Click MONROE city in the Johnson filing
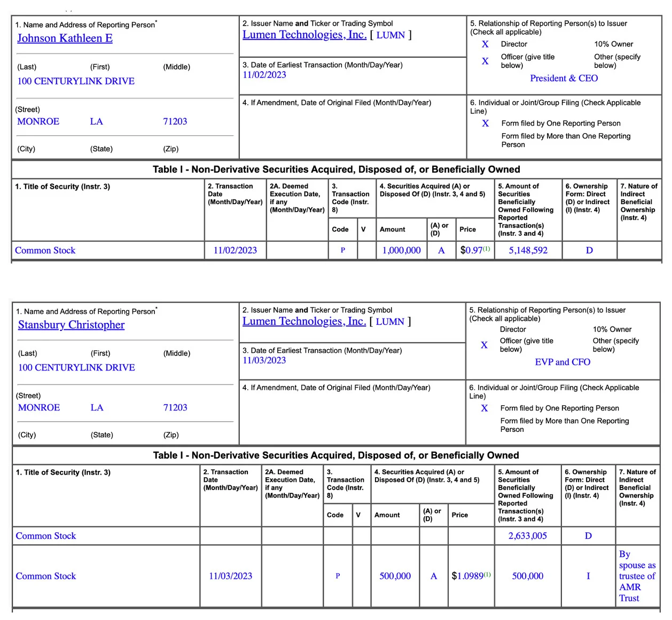The height and width of the screenshot is (620, 672). pos(38,121)
